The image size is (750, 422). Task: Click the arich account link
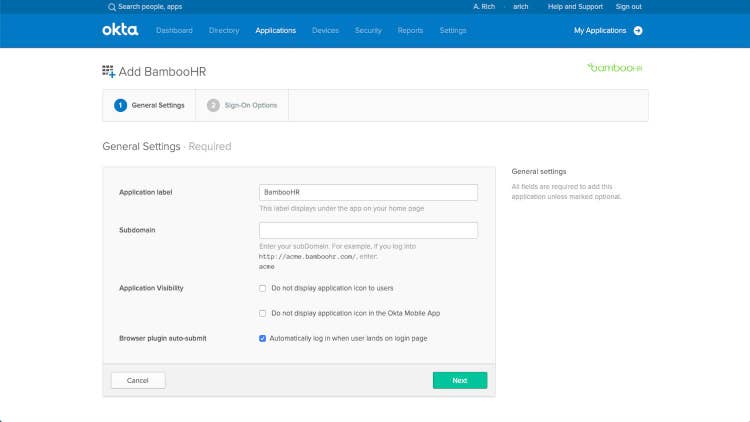tap(520, 7)
